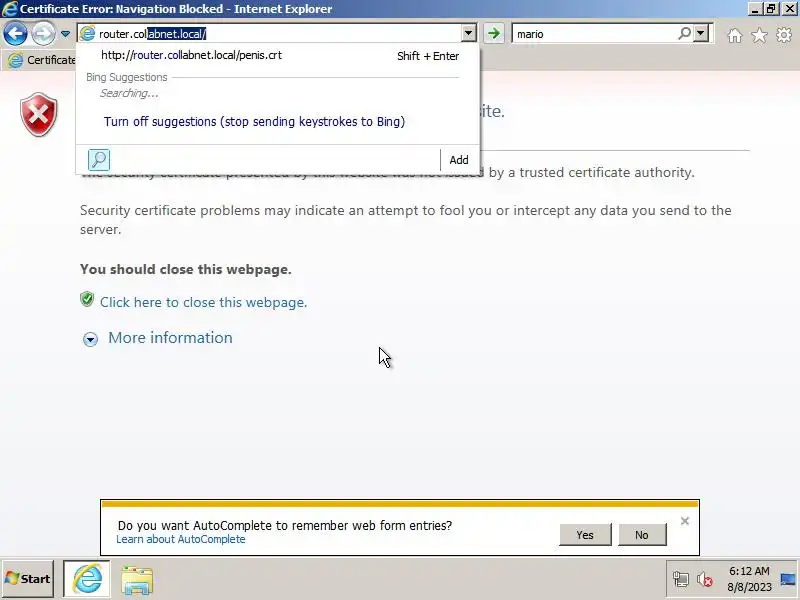Screen dimensions: 800x600
Task: Click No on the AutoComplete prompt
Action: point(642,535)
